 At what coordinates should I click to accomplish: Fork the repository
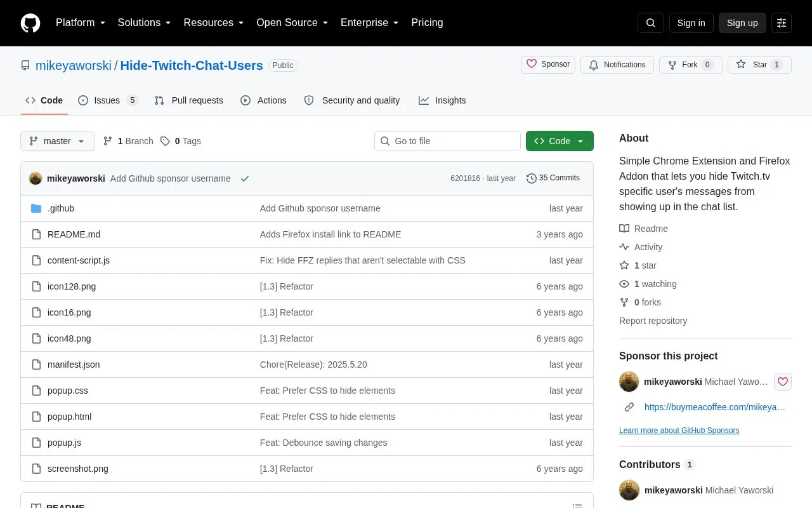coord(691,65)
